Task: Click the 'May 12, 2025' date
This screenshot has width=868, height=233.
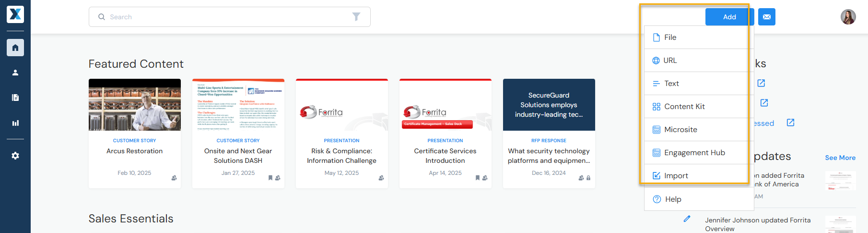Action: 342,173
